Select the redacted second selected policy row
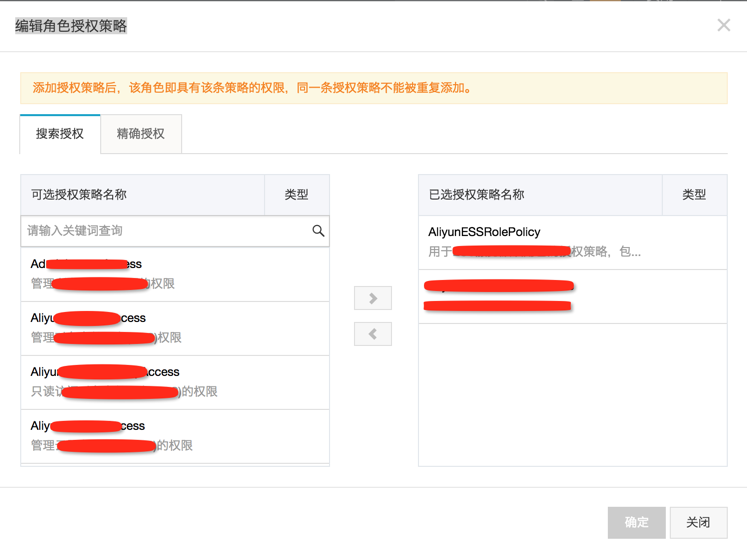The height and width of the screenshot is (557, 747). tap(573, 296)
